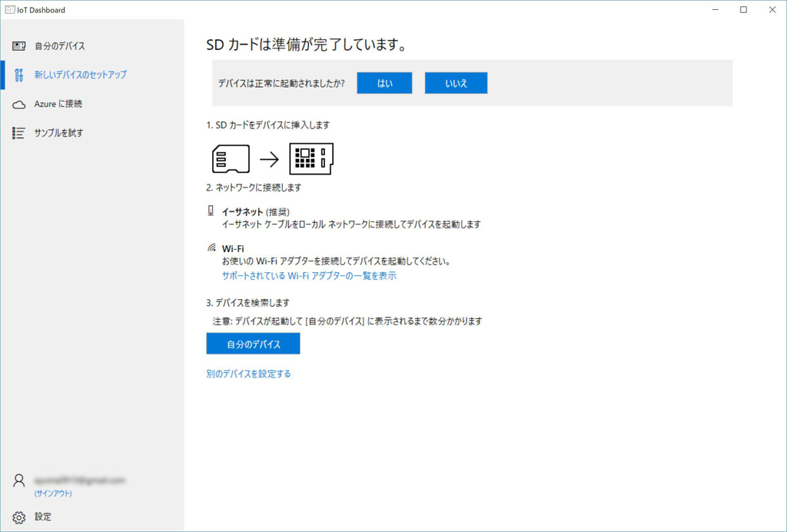Click the user account avatar icon
This screenshot has height=532, width=787.
click(19, 480)
